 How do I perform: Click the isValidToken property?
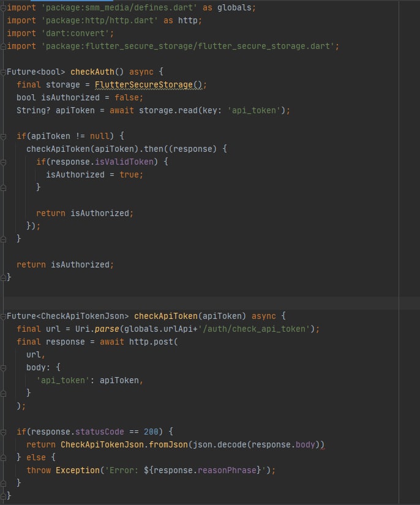coord(124,162)
